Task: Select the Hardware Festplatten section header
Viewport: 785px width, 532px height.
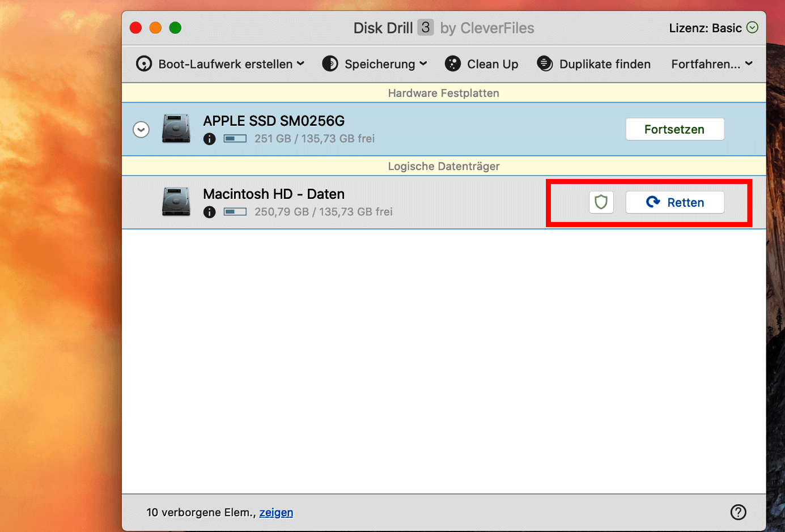Action: [x=443, y=93]
